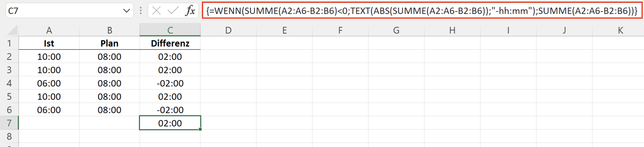Click cell C4 showing -02:00
The width and height of the screenshot is (644, 147).
(x=170, y=83)
